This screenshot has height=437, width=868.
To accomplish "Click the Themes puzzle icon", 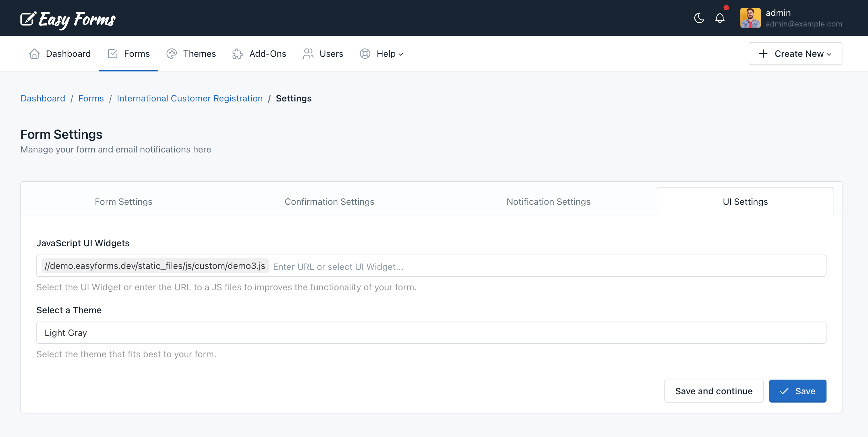I will click(x=172, y=53).
